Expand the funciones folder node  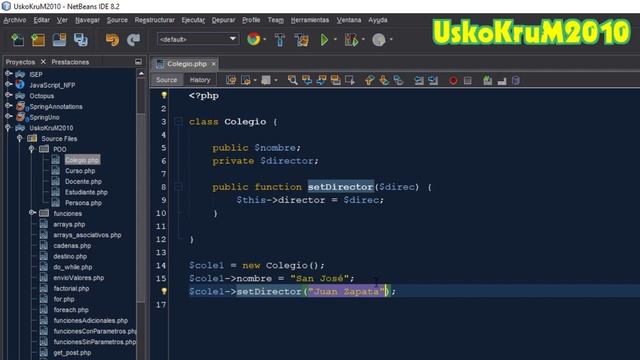pyautogui.click(x=32, y=213)
